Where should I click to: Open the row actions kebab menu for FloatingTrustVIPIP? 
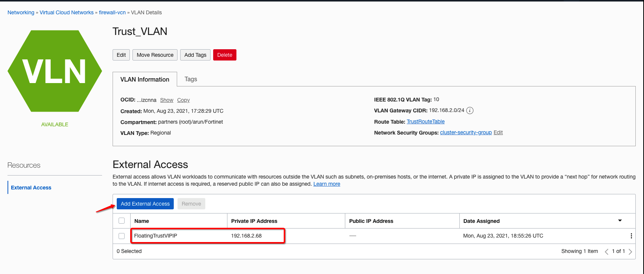[631, 236]
